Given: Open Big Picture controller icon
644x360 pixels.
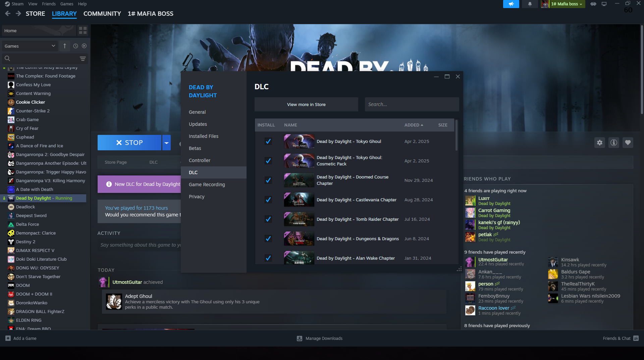Looking at the screenshot, I should coord(593,4).
